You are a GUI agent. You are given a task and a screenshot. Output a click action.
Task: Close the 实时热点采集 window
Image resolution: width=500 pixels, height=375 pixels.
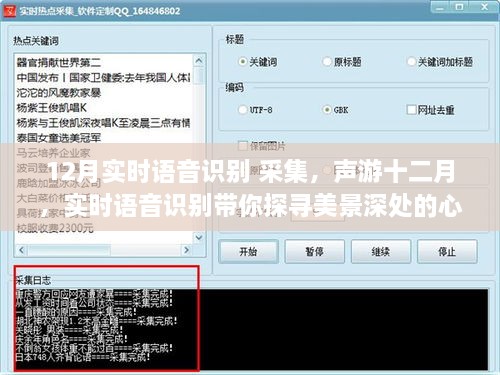pos(484,7)
